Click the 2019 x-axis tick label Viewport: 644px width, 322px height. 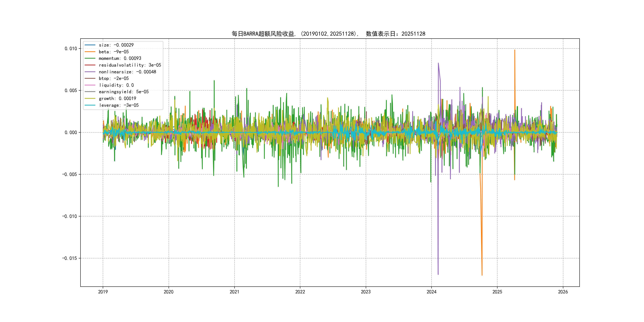point(103,292)
